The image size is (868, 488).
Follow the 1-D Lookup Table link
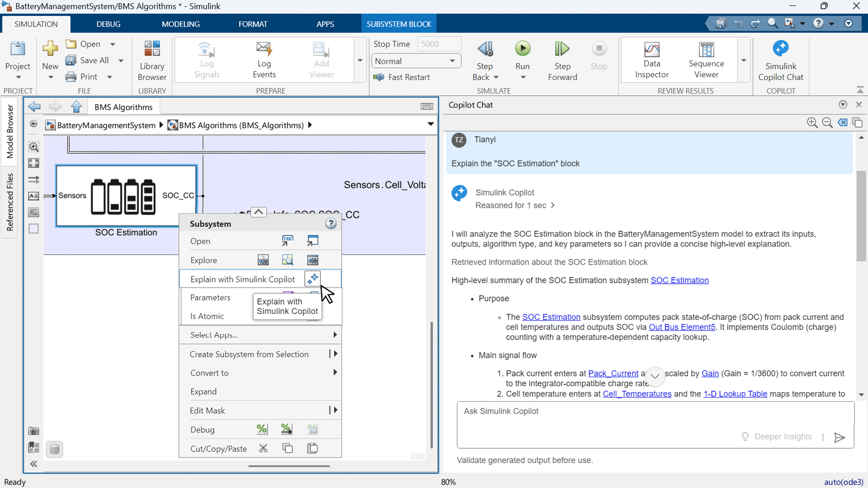click(x=735, y=394)
